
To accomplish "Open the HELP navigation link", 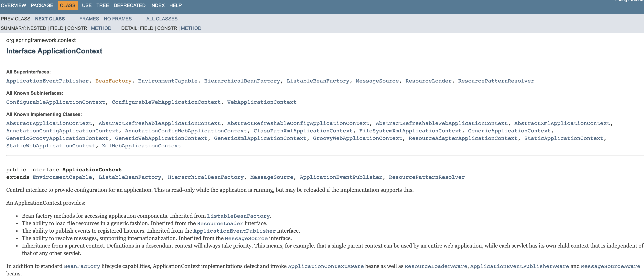I will point(175,5).
